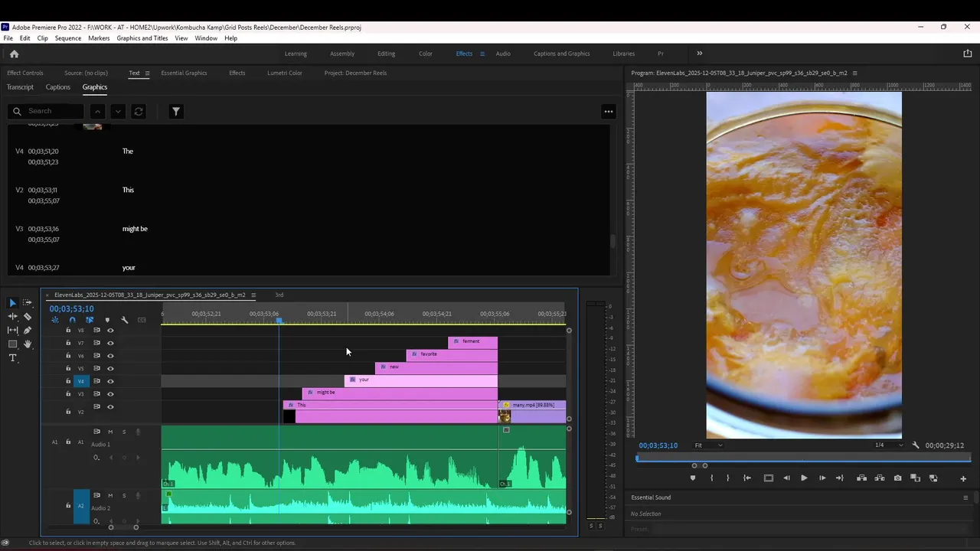
Task: Go to Out point in Program Monitor
Action: pyautogui.click(x=840, y=478)
